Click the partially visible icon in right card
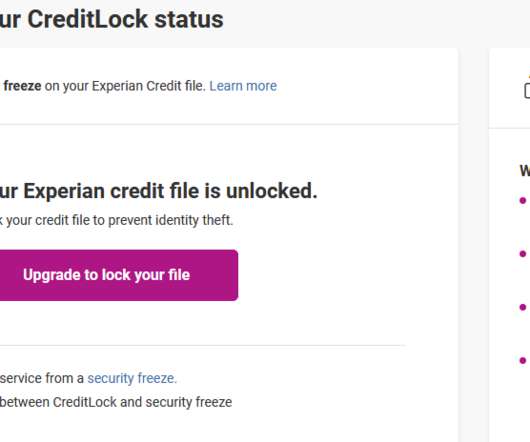Viewport: 530px width, 442px height. coord(527,89)
